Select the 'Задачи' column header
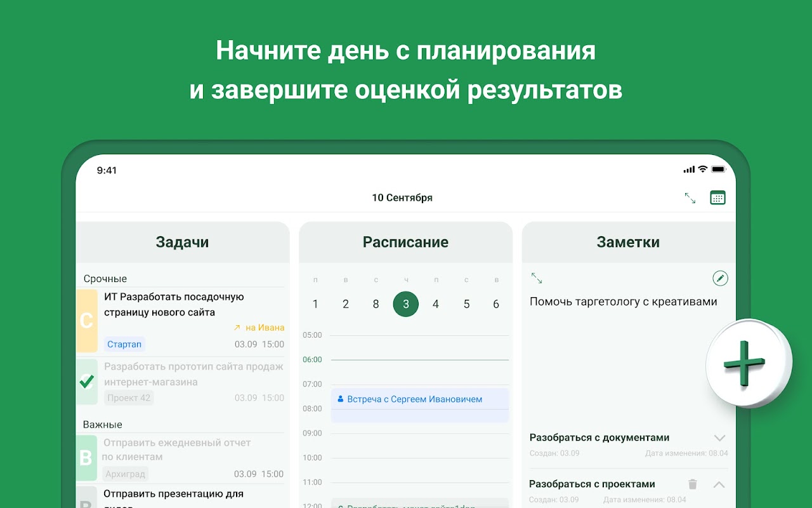812x508 pixels. coord(183,242)
